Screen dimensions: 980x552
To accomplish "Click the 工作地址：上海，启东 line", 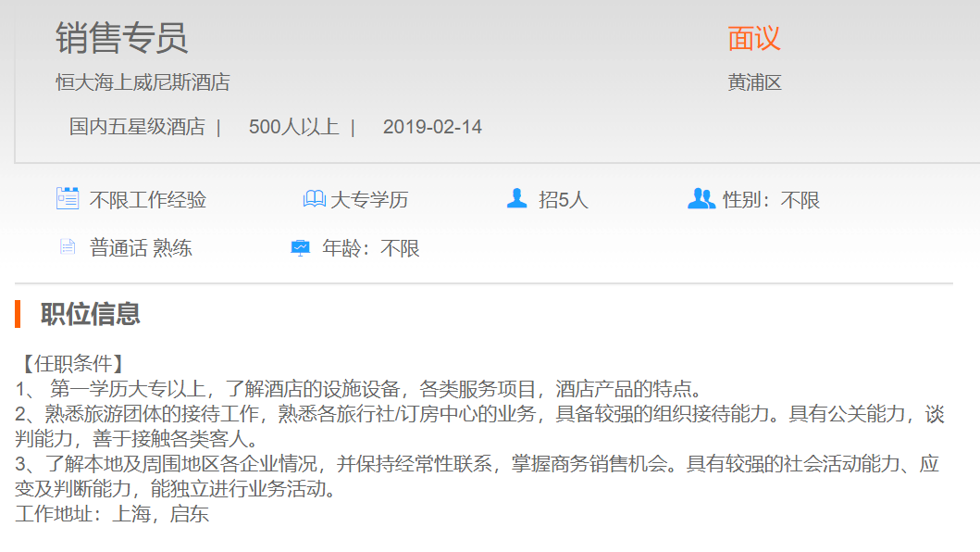I will pyautogui.click(x=112, y=514).
